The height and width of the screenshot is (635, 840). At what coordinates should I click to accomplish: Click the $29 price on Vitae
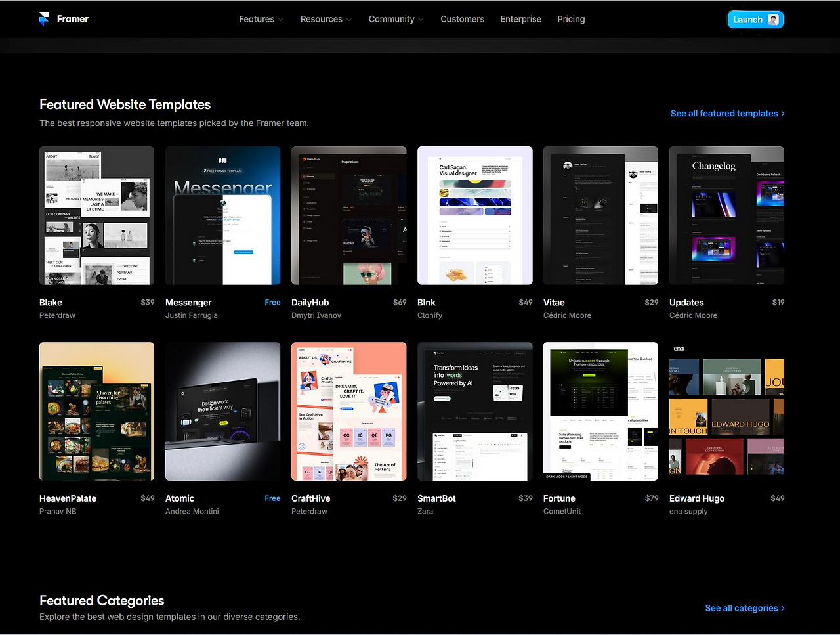[651, 302]
